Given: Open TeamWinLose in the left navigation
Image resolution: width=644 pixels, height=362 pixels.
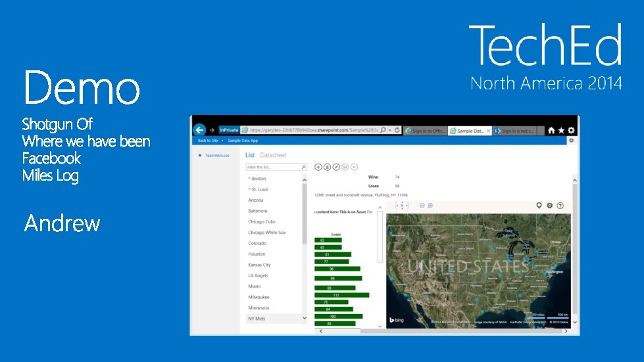Looking at the screenshot, I should click(217, 155).
